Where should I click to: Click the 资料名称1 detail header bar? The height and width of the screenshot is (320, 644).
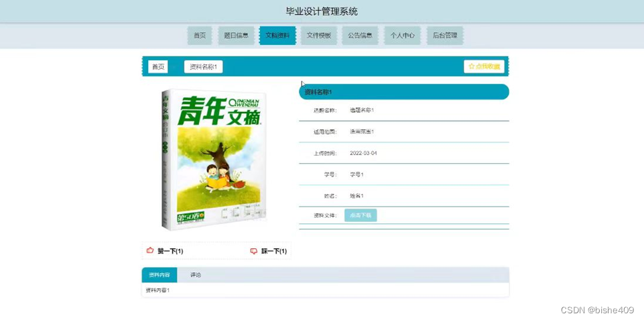point(404,92)
